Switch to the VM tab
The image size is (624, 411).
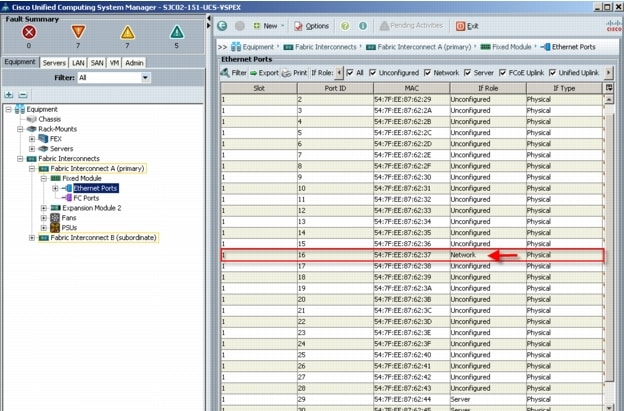pos(114,63)
